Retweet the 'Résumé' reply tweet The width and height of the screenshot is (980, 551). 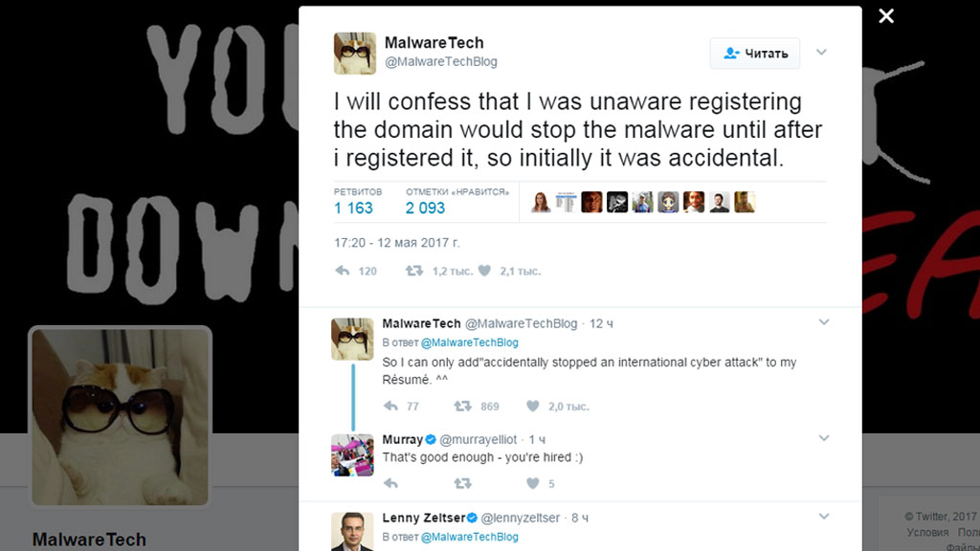462,407
